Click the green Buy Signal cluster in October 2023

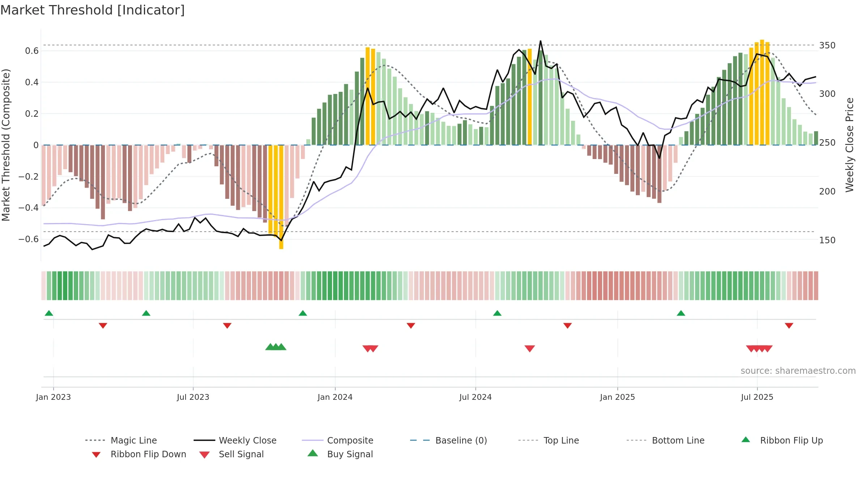point(276,347)
